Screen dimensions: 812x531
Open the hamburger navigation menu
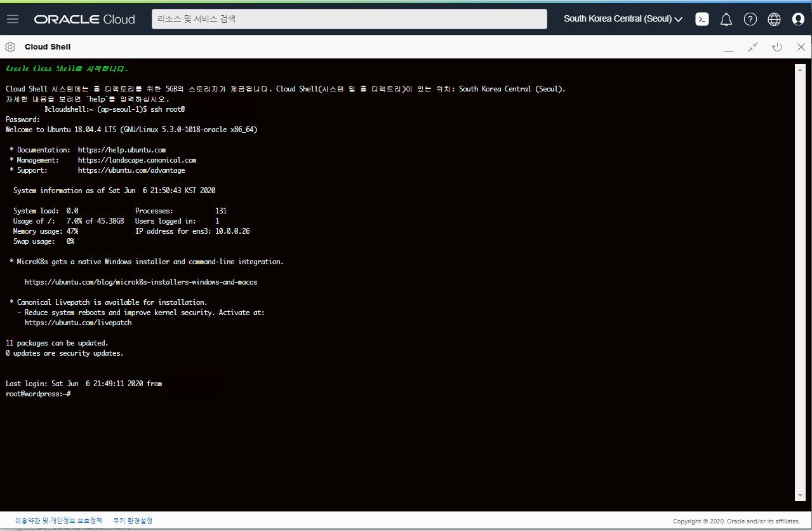pyautogui.click(x=13, y=19)
